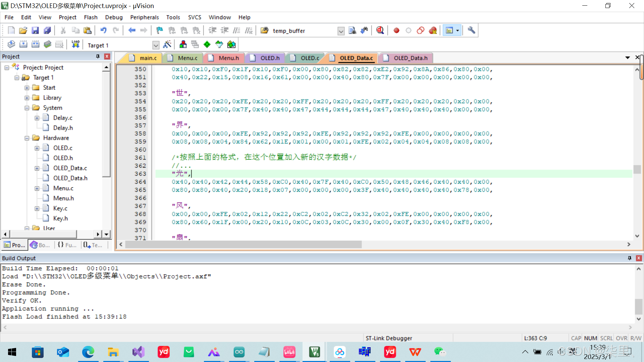Click the Save All icon
This screenshot has height=362, width=644.
[x=47, y=31]
